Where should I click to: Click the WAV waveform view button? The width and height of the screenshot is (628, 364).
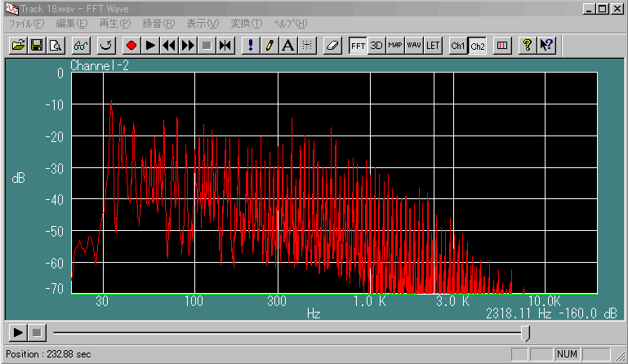click(x=414, y=46)
